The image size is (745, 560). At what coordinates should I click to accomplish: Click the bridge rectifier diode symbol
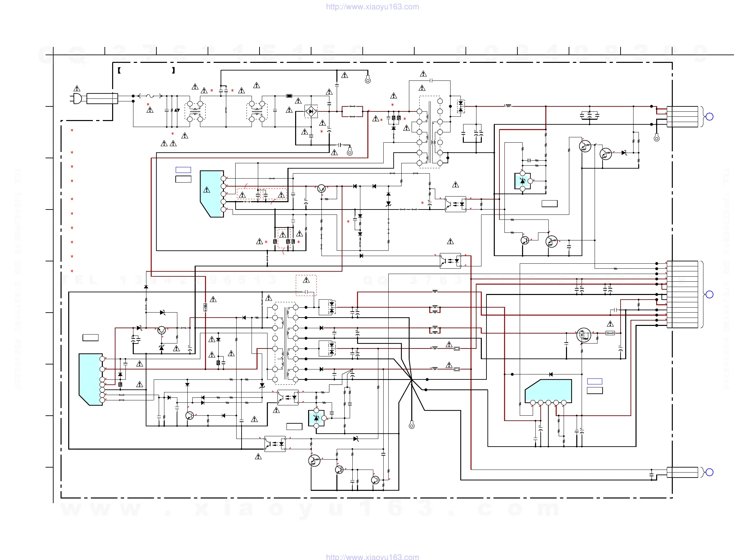(311, 111)
